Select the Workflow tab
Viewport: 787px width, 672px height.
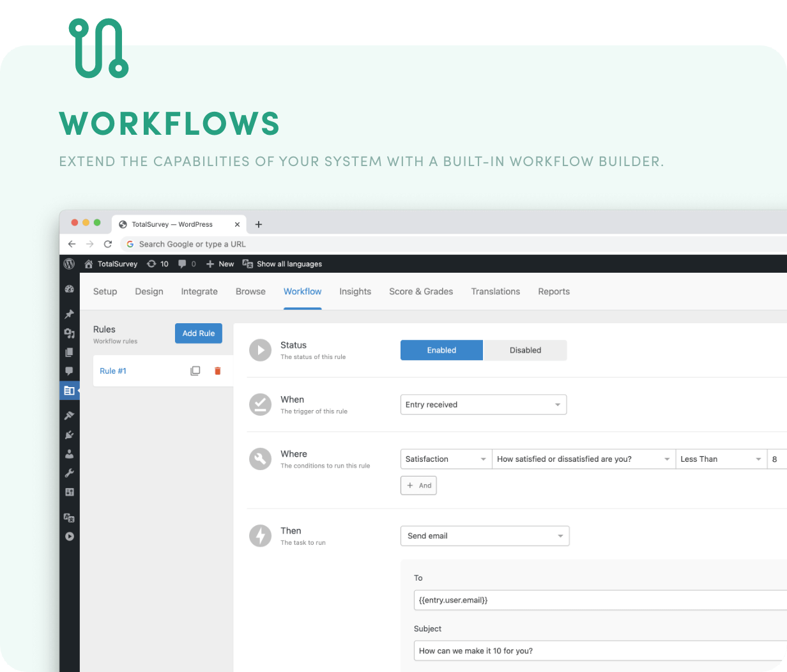coord(303,291)
